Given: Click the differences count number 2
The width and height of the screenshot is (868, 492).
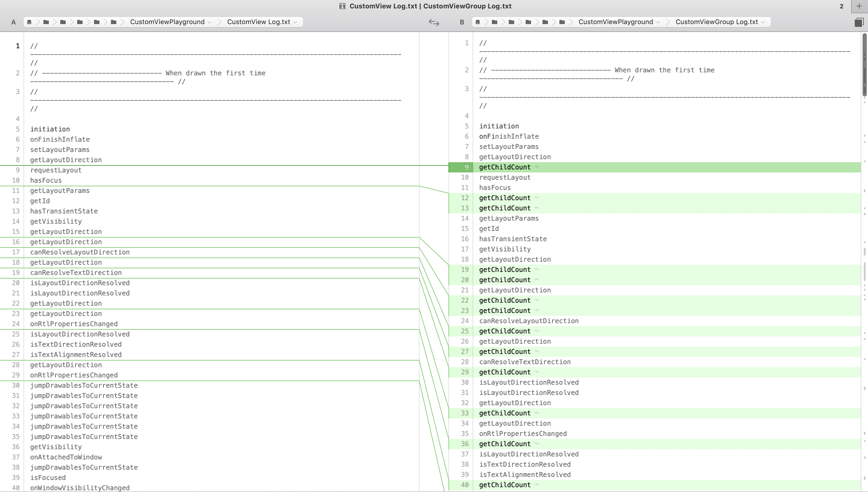Looking at the screenshot, I should coord(841,6).
